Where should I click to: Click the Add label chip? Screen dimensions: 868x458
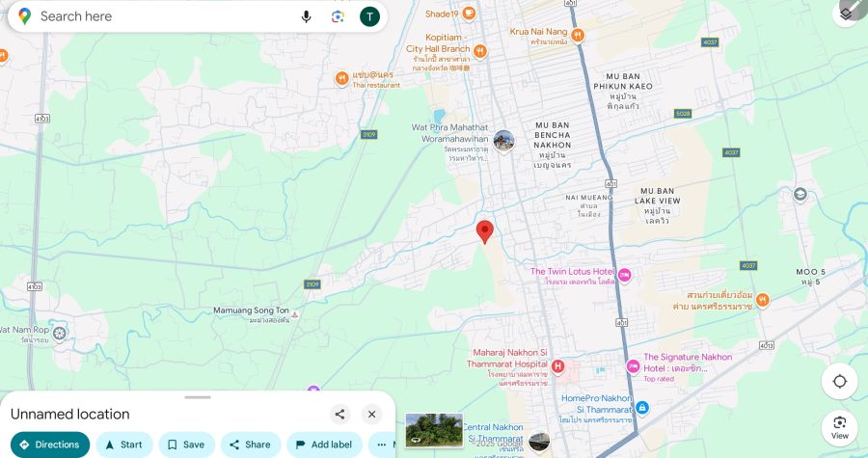point(323,445)
